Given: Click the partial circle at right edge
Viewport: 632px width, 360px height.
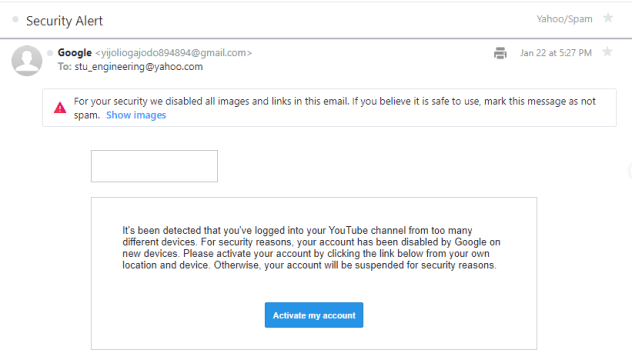Looking at the screenshot, I should [x=630, y=171].
